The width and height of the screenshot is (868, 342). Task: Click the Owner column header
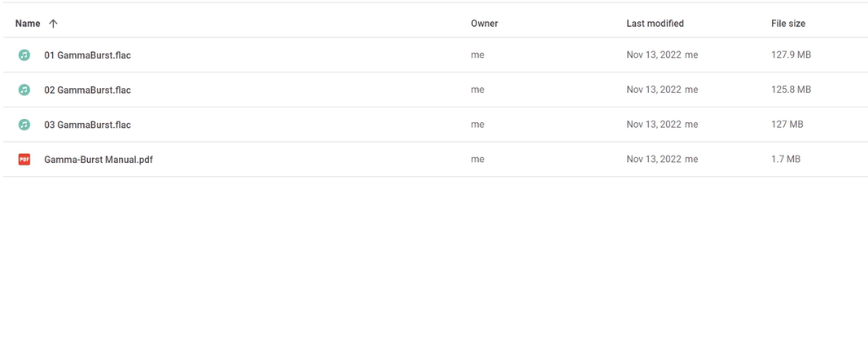click(484, 24)
